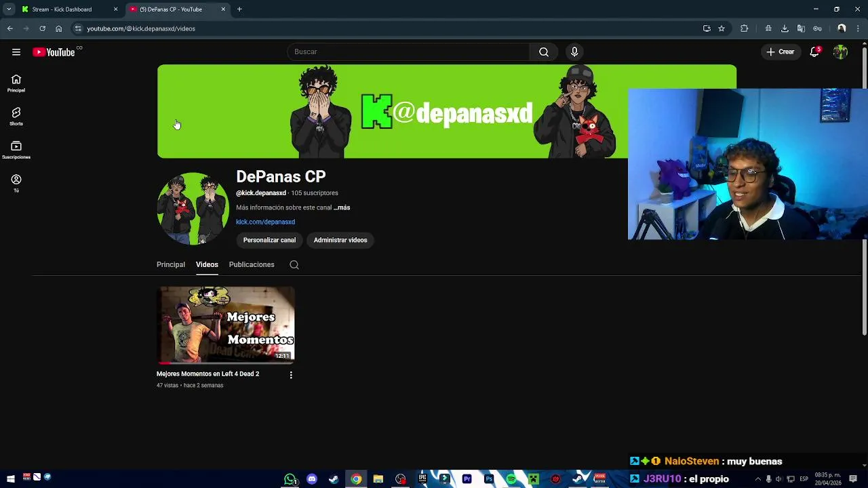The height and width of the screenshot is (488, 868).
Task: Open Photoshop from the taskbar
Action: 489,479
